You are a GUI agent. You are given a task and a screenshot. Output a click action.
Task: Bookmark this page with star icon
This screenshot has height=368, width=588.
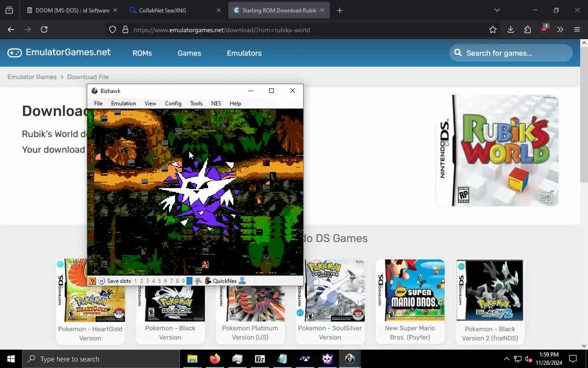pyautogui.click(x=493, y=29)
